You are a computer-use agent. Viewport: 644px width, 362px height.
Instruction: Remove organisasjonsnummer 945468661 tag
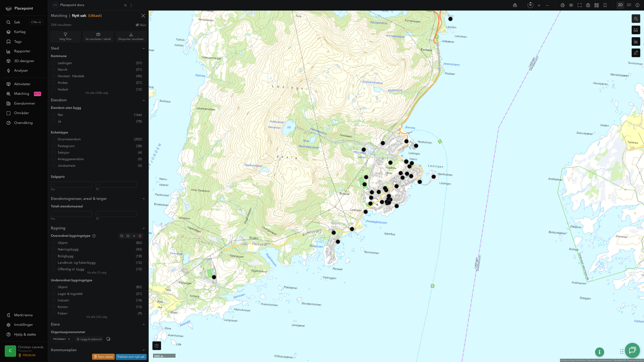pyautogui.click(x=69, y=339)
